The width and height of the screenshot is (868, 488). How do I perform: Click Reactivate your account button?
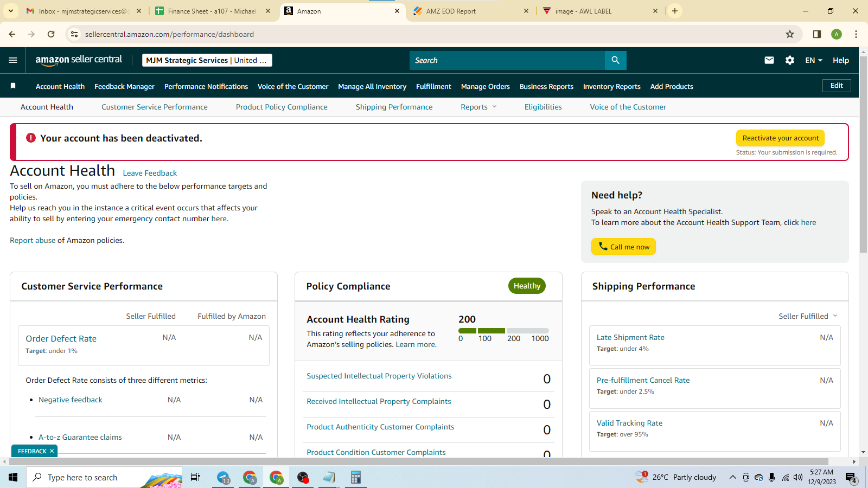pos(780,138)
